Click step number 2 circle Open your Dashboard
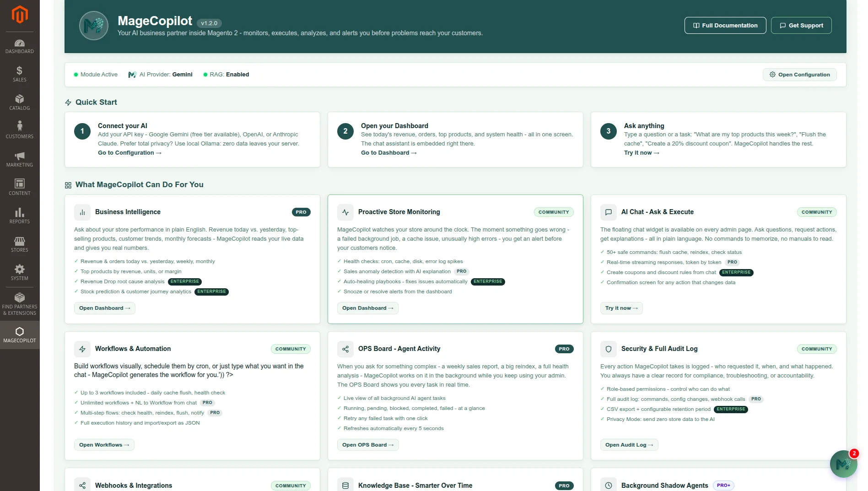This screenshot has width=868, height=491. pos(345,131)
